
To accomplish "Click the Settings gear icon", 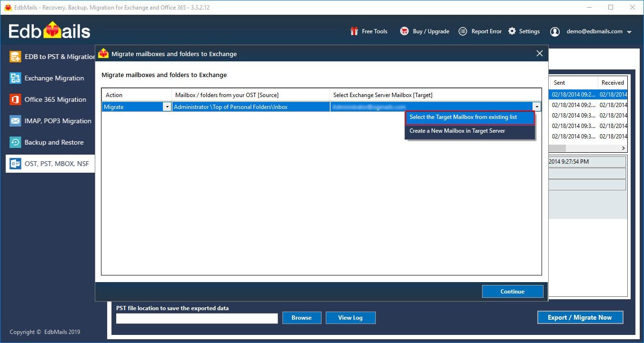I will [512, 31].
